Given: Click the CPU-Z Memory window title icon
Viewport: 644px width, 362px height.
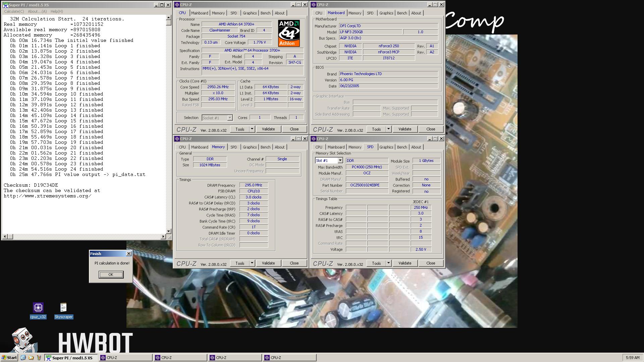Looking at the screenshot, I should click(x=177, y=139).
